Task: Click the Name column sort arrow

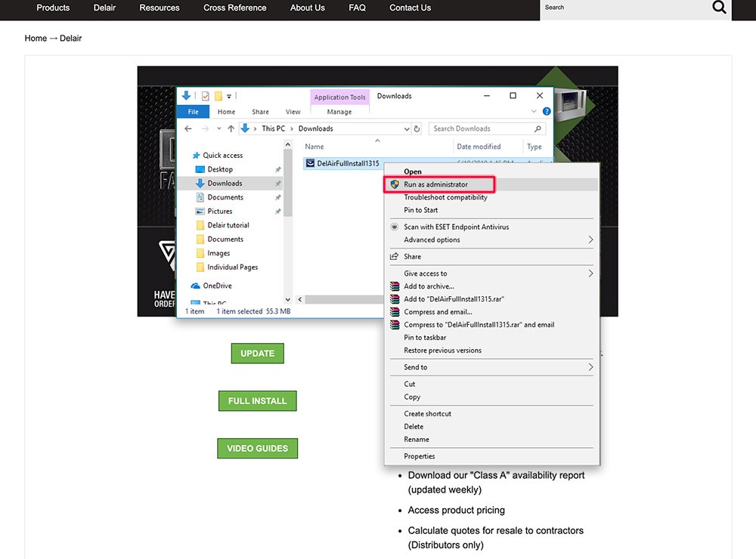Action: (x=377, y=141)
